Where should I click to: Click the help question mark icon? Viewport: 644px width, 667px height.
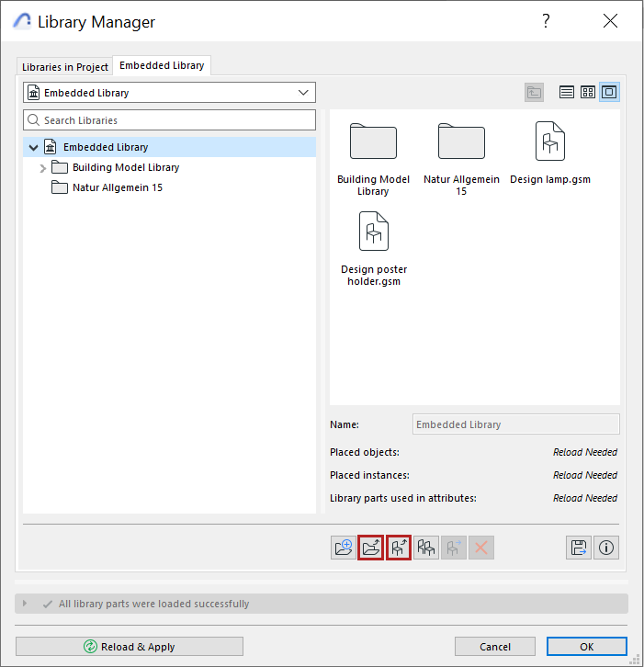546,21
